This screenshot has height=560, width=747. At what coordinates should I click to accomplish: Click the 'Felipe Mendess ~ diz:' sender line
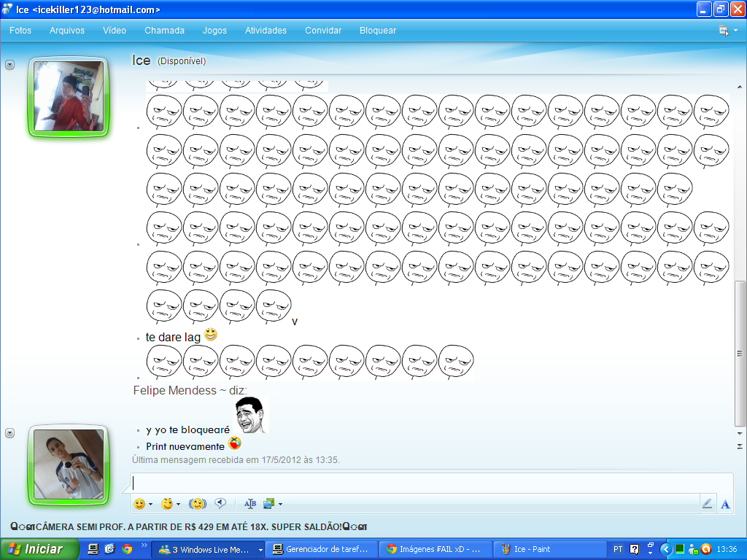[190, 391]
